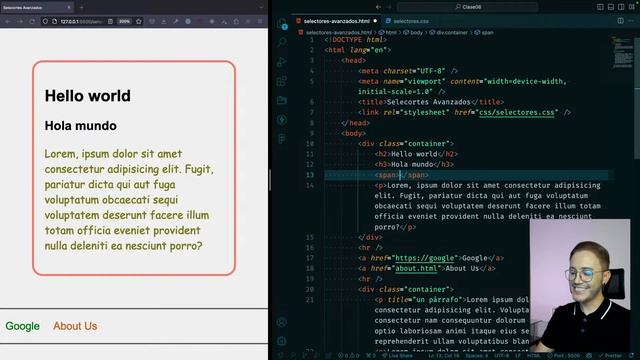Click line number 13 in the gutter
Screen dimensions: 640x360
[x=310, y=175]
